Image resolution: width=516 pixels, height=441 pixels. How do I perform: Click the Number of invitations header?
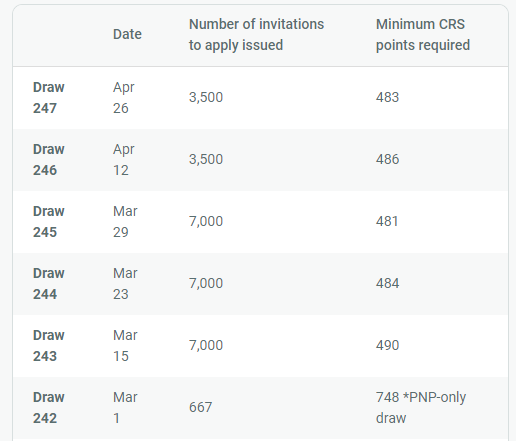[x=256, y=34]
